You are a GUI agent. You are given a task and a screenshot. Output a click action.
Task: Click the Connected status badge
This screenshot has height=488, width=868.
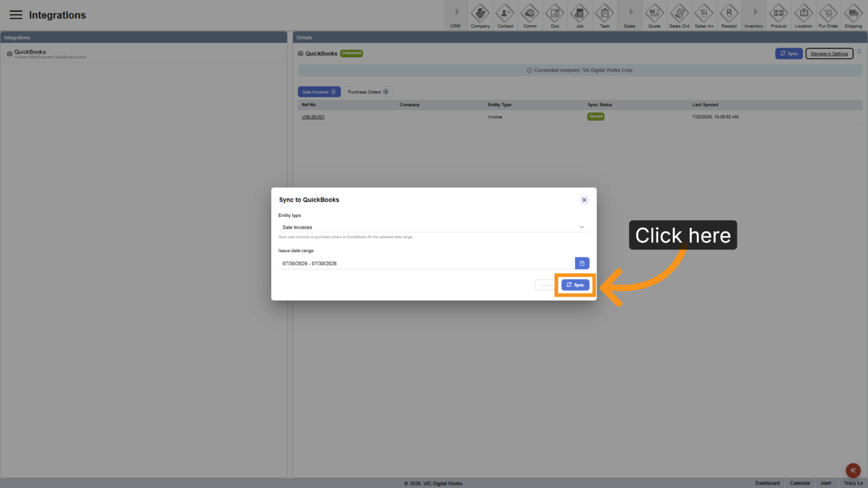coord(351,53)
